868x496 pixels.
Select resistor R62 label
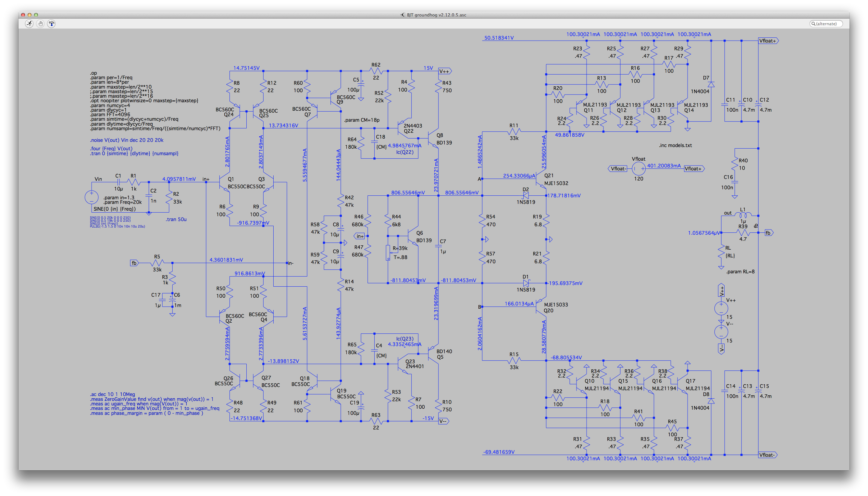coord(376,65)
